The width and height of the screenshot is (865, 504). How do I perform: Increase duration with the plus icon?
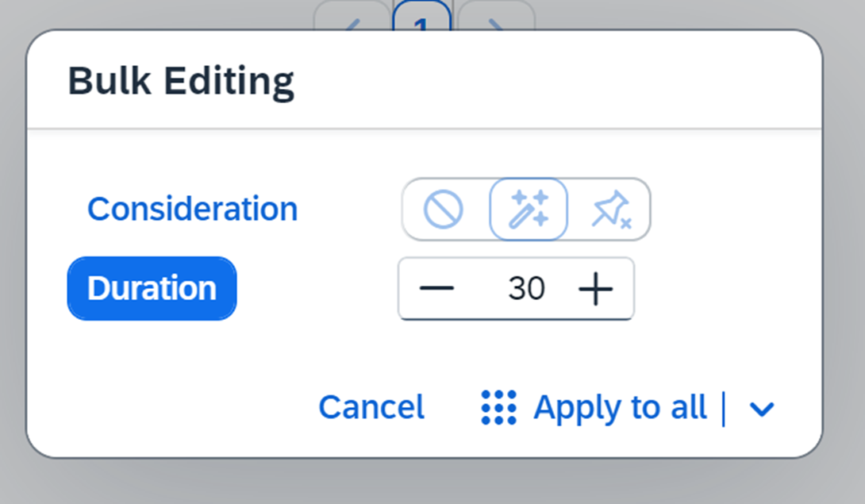tap(595, 288)
